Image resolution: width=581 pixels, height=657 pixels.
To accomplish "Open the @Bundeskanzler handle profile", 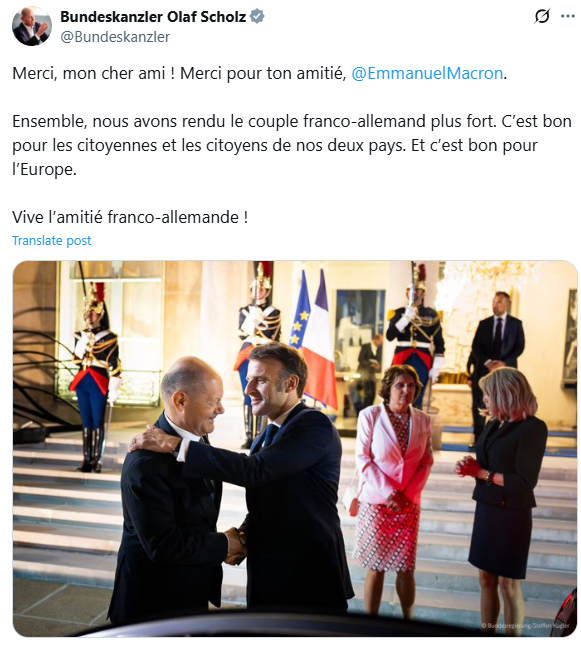I will pyautogui.click(x=115, y=37).
